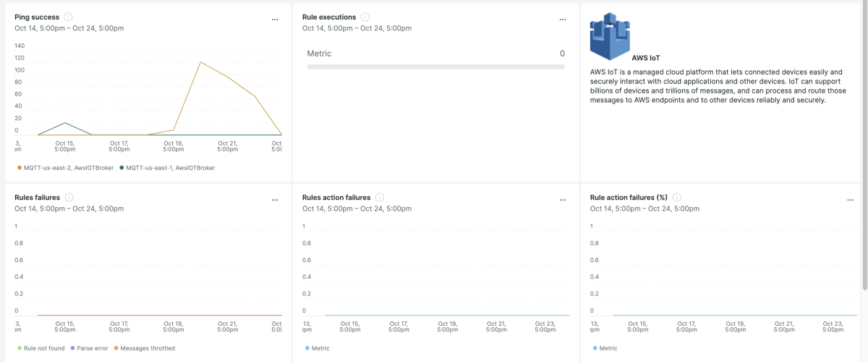This screenshot has width=868, height=362.
Task: Toggle the Parse error legend series
Action: pyautogui.click(x=89, y=348)
